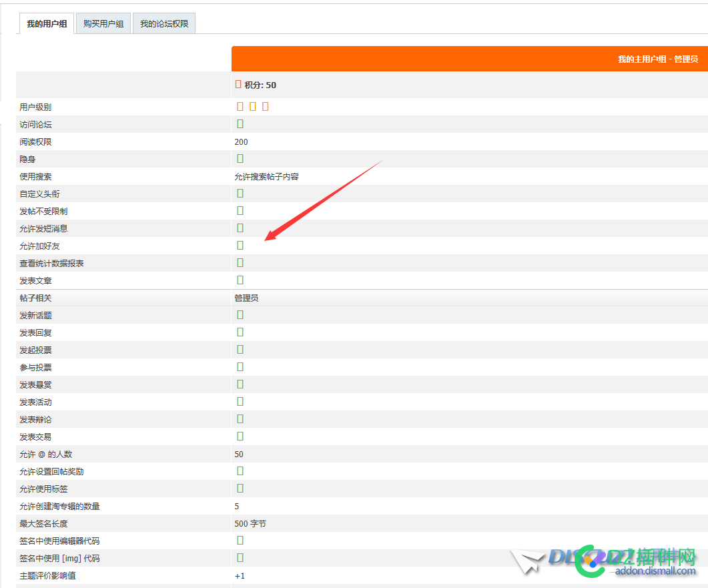
Task: Click the green icon for 发表交易
Action: click(x=240, y=436)
